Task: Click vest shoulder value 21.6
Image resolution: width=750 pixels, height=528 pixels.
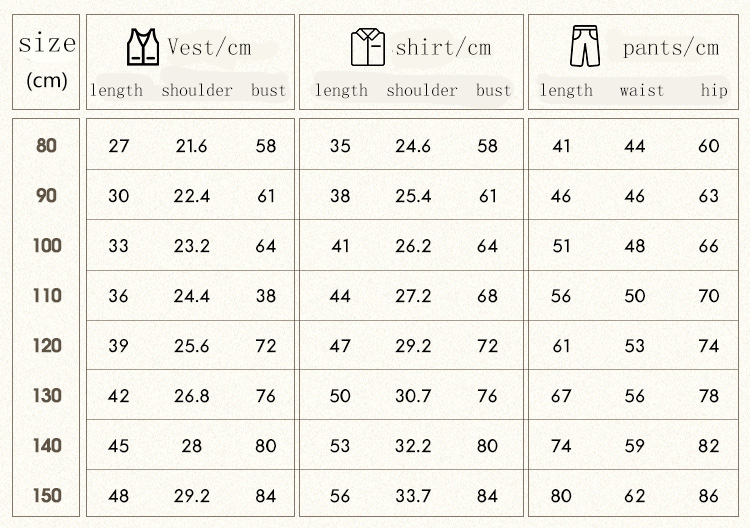Action: pyautogui.click(x=191, y=146)
